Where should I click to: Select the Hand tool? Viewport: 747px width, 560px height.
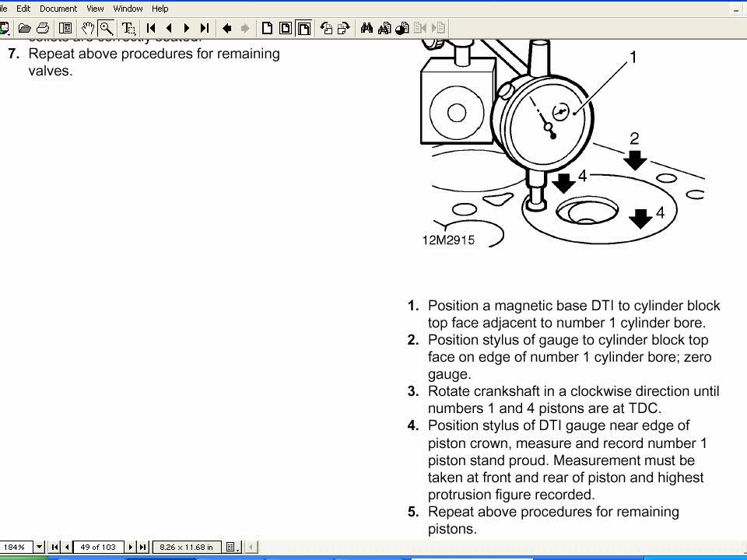[88, 29]
